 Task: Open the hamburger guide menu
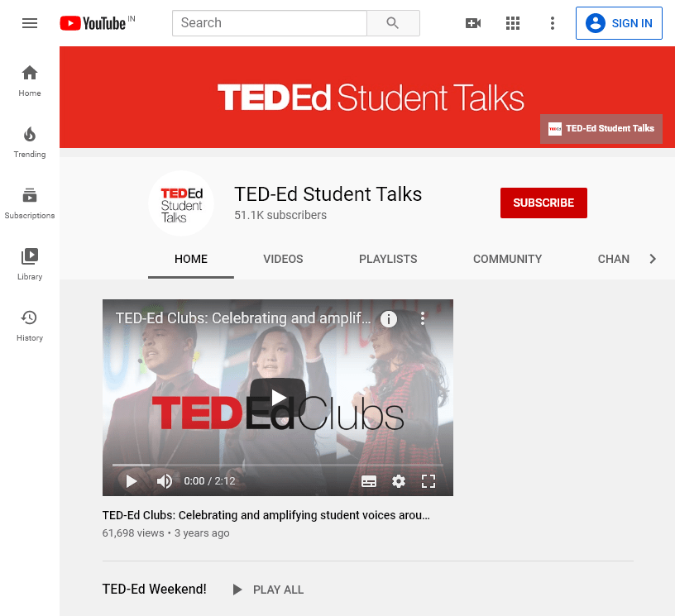[30, 23]
